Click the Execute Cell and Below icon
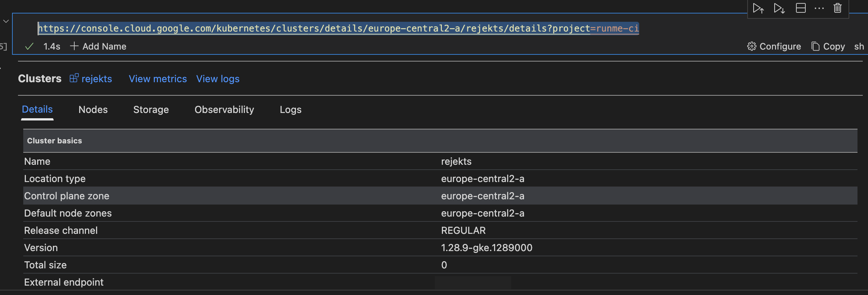The height and width of the screenshot is (295, 868). [779, 8]
